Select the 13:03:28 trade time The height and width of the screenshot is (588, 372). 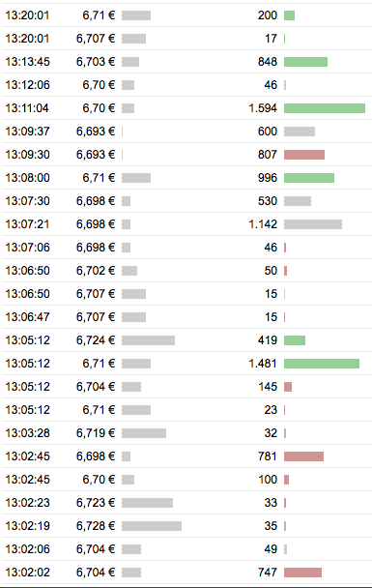point(27,433)
